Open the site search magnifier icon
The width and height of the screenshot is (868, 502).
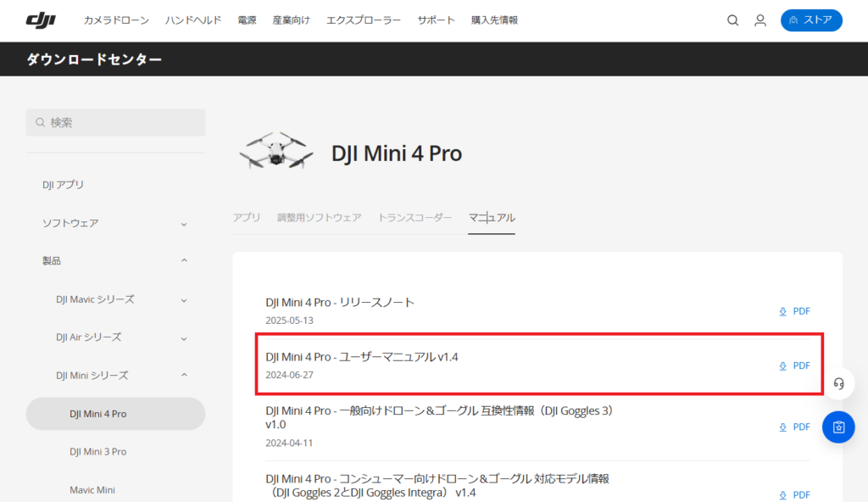point(732,20)
